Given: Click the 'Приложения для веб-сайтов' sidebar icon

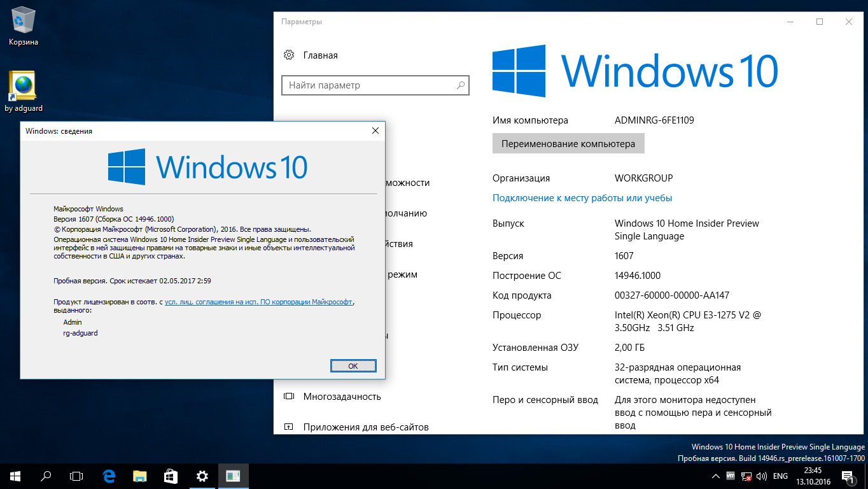Looking at the screenshot, I should tap(289, 427).
